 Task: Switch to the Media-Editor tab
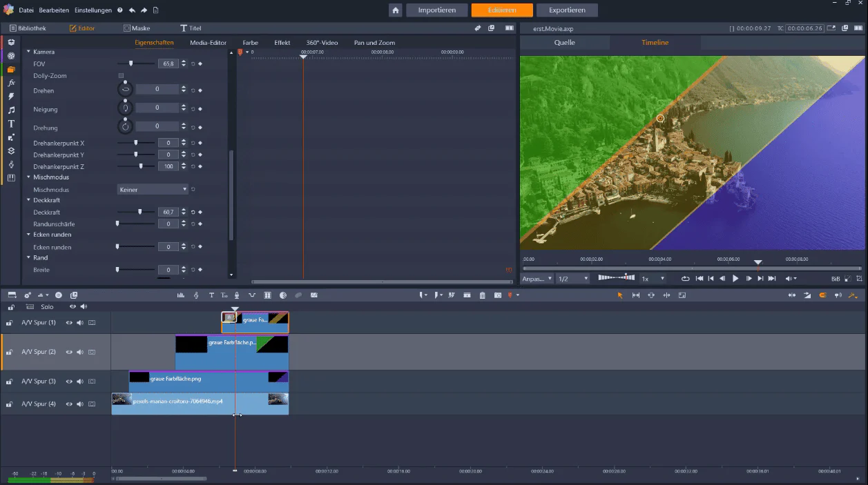point(208,43)
